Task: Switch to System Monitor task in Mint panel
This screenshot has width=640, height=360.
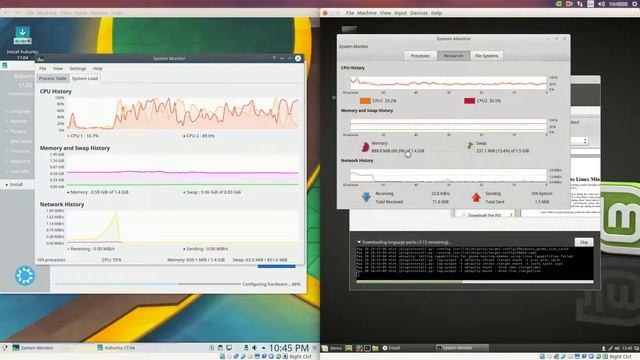Action: (x=461, y=348)
